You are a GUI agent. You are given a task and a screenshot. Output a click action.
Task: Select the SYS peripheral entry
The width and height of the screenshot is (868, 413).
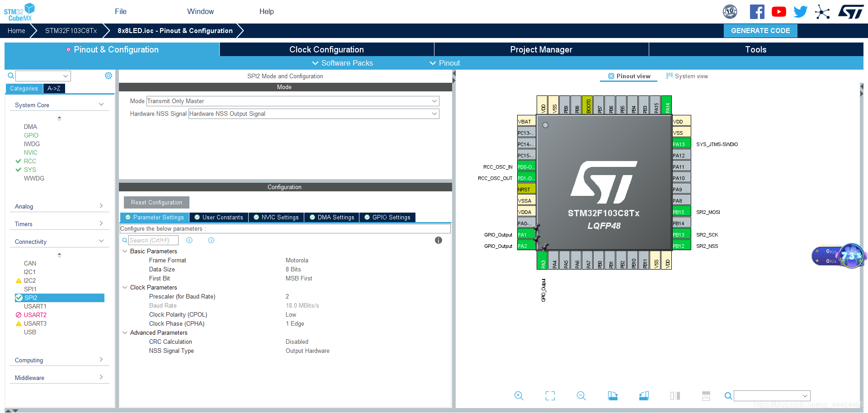click(x=30, y=170)
